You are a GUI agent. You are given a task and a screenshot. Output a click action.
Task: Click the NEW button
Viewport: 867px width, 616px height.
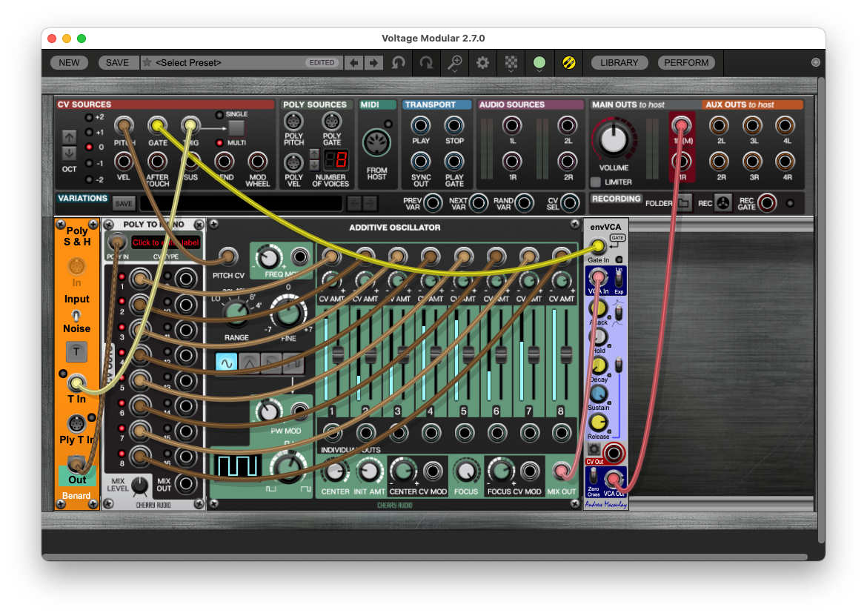click(69, 62)
